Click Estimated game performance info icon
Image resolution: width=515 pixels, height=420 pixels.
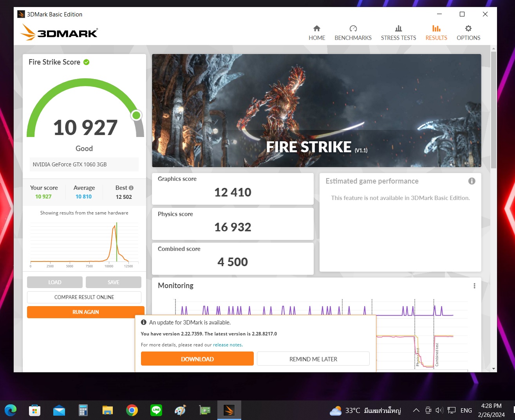click(472, 181)
